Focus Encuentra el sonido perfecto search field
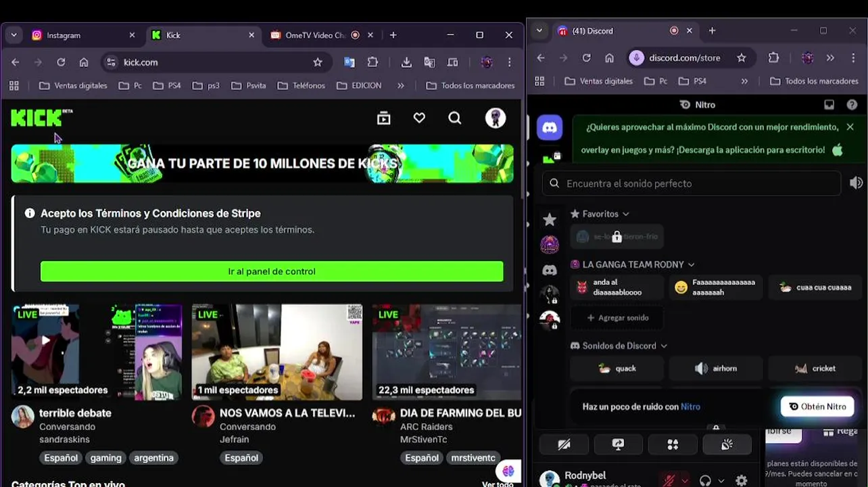Image resolution: width=868 pixels, height=487 pixels. click(x=692, y=183)
